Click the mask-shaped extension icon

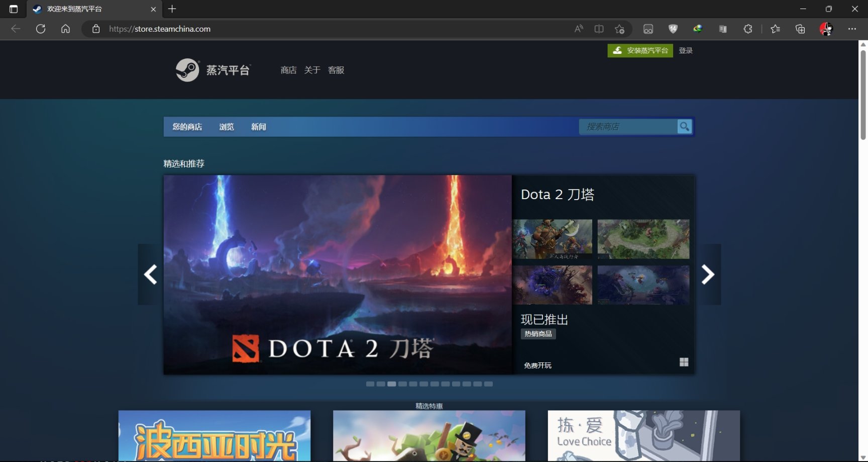click(x=648, y=29)
